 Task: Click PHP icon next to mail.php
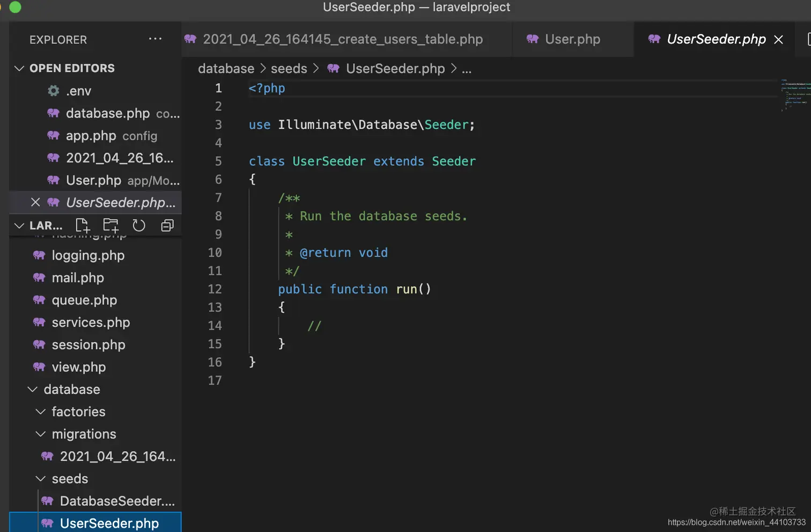coord(39,278)
